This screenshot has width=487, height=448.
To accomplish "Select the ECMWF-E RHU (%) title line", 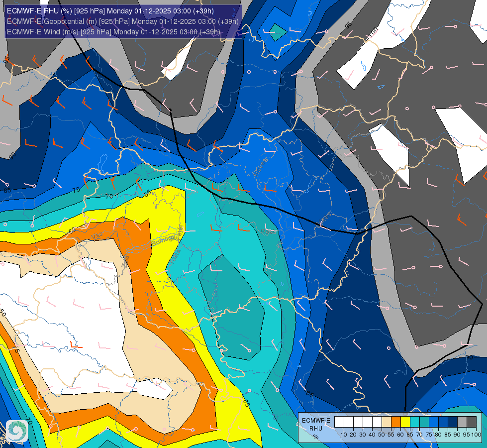I will click(110, 11).
